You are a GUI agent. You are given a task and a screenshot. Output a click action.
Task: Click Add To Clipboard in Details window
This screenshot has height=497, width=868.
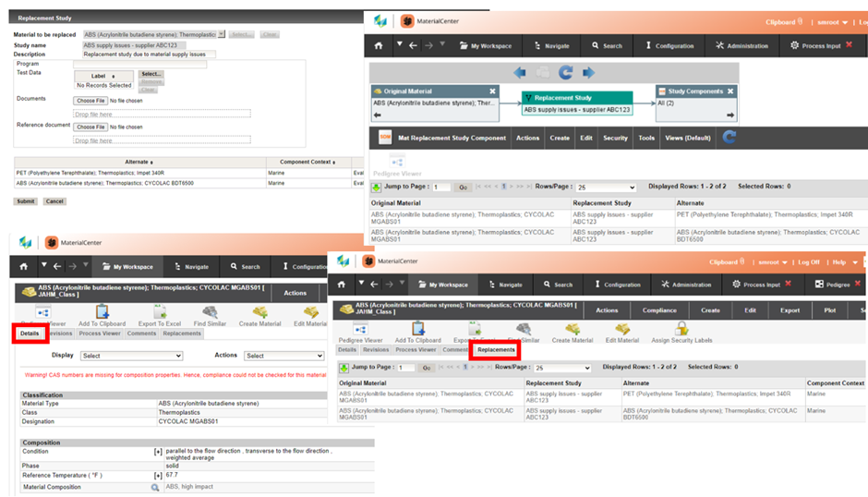coord(102,316)
